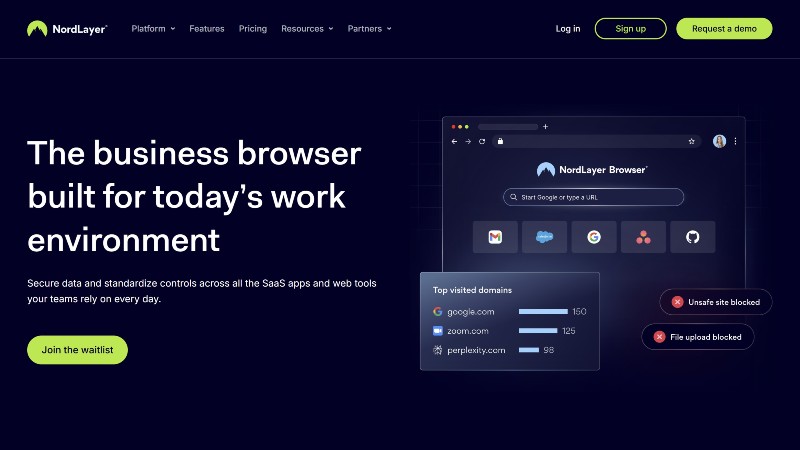Go to the Features page
This screenshot has width=800, height=450.
(x=207, y=29)
